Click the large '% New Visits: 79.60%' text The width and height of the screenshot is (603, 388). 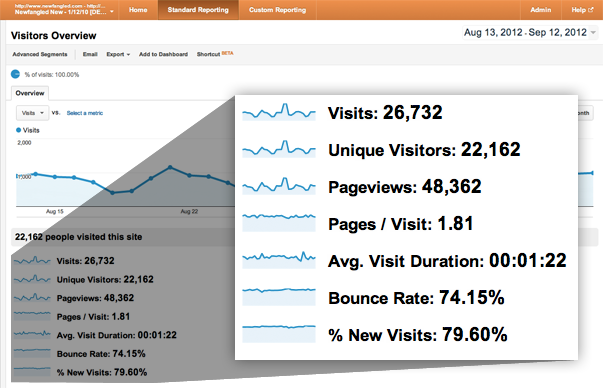[x=418, y=335]
